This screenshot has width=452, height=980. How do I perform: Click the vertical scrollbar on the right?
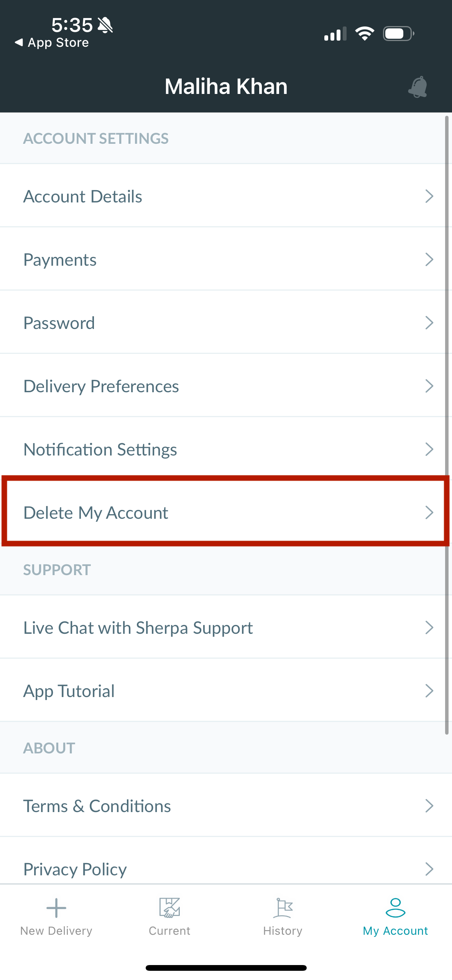(447, 425)
